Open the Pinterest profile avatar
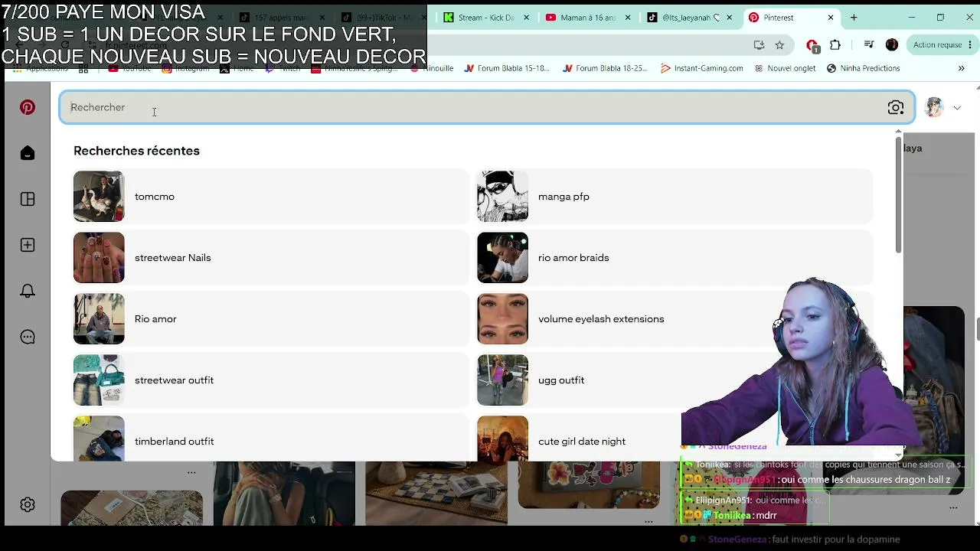 [x=934, y=107]
